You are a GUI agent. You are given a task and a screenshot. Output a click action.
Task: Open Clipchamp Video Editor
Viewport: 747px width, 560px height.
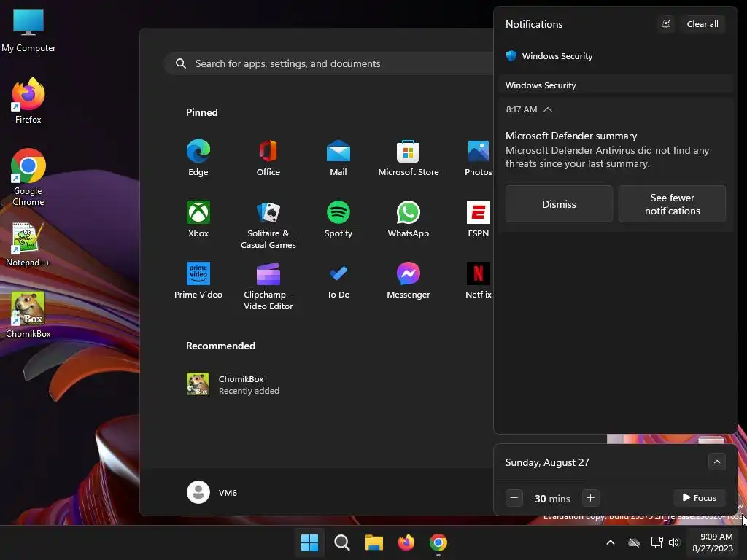pyautogui.click(x=268, y=286)
